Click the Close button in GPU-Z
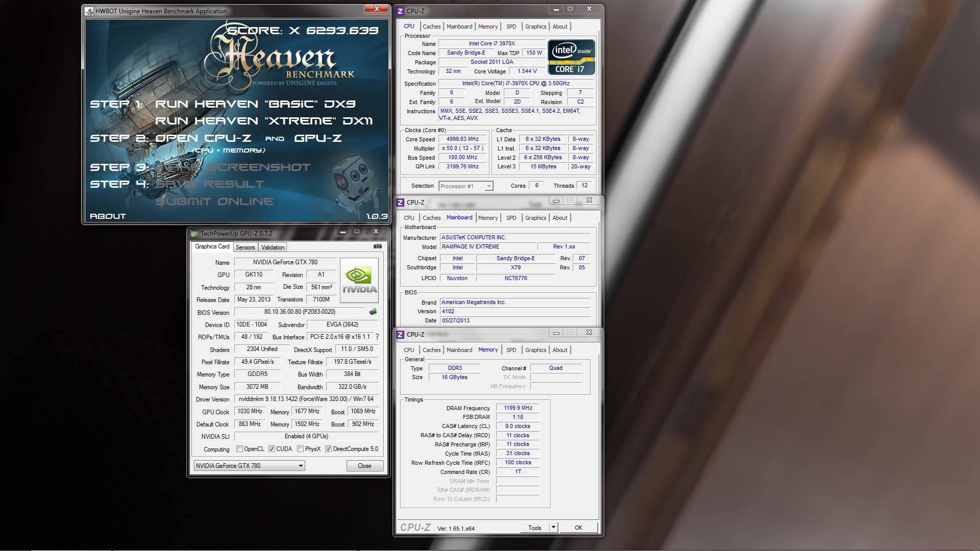This screenshot has width=980, height=551. [364, 466]
